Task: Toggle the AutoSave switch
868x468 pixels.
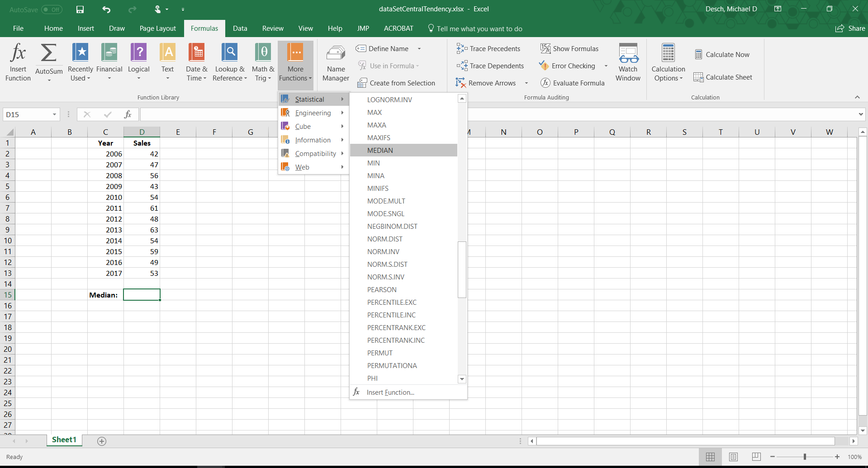Action: 52,9
